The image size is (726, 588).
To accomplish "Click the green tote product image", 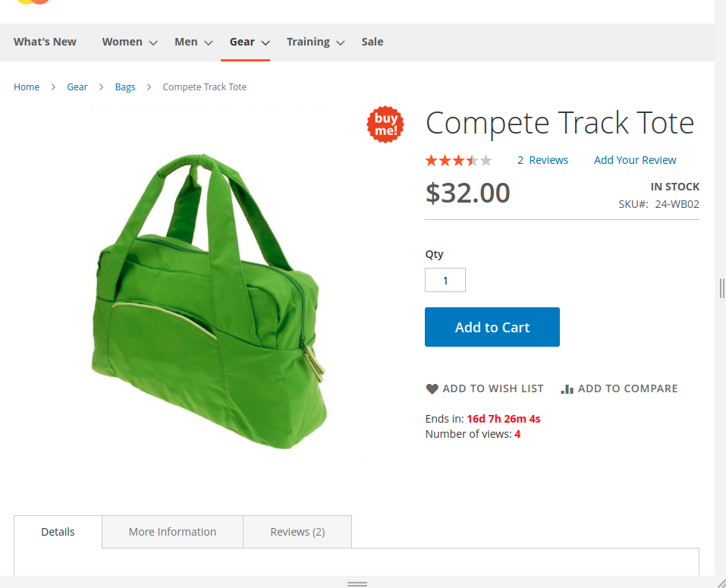I will 209,301.
